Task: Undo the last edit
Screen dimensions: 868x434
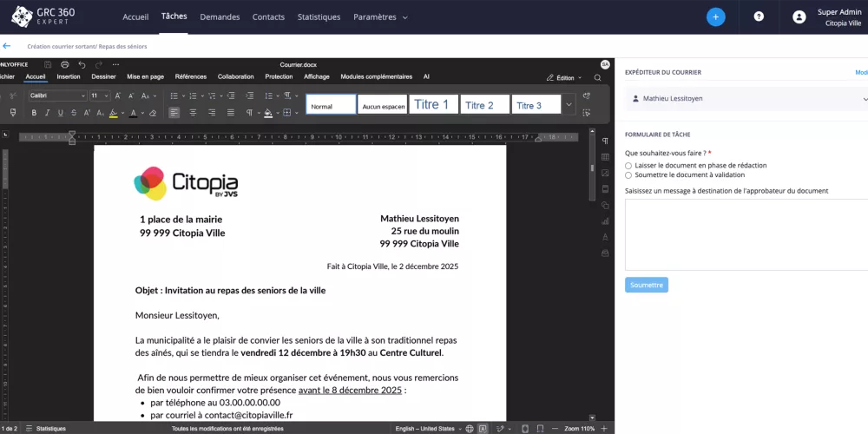Action: tap(81, 64)
